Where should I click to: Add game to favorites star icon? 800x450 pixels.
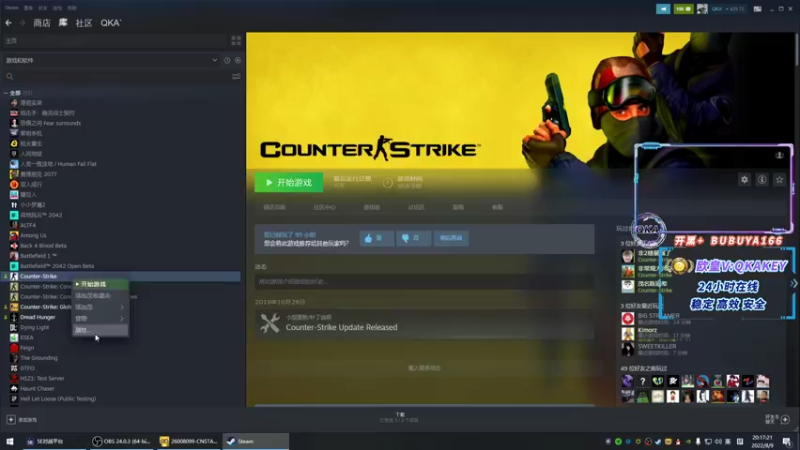pyautogui.click(x=779, y=180)
